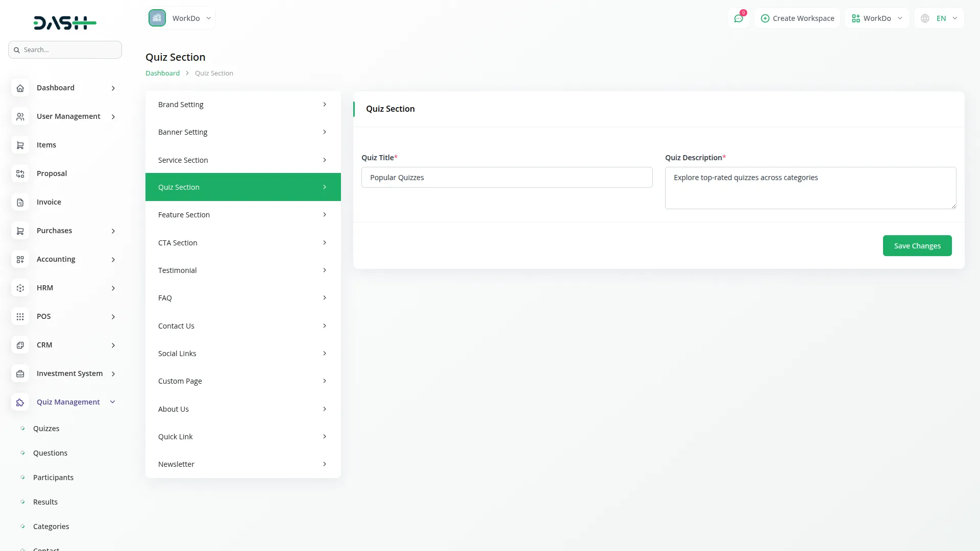Image resolution: width=980 pixels, height=551 pixels.
Task: Click the POS grid icon
Action: pyautogui.click(x=20, y=317)
